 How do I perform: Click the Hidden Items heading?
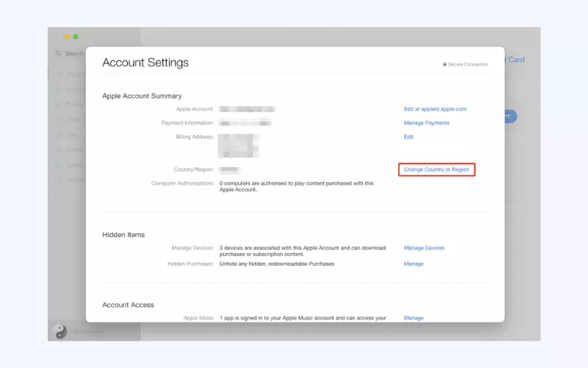[x=123, y=235]
